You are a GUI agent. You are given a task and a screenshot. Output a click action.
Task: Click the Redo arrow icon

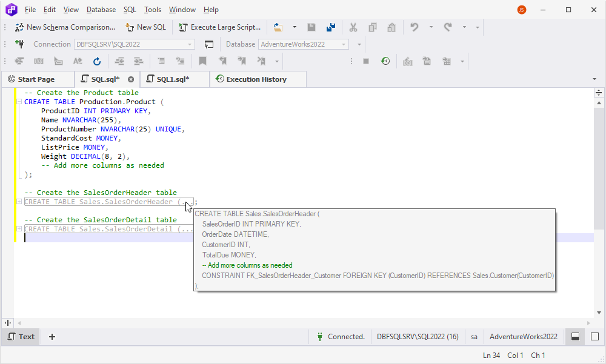pyautogui.click(x=448, y=27)
